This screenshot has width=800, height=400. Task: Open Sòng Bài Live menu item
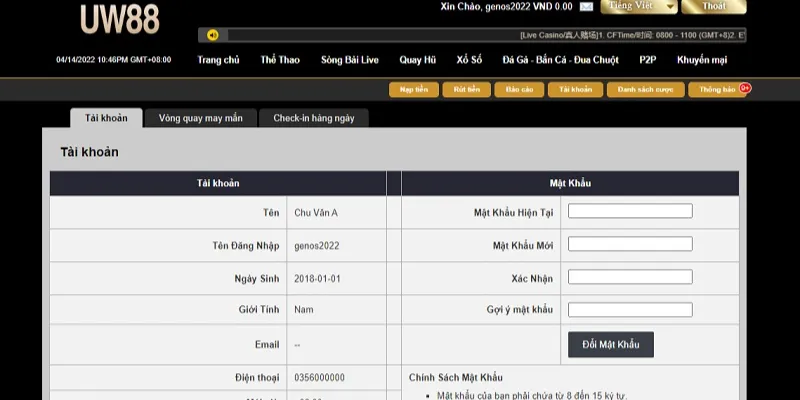point(350,60)
